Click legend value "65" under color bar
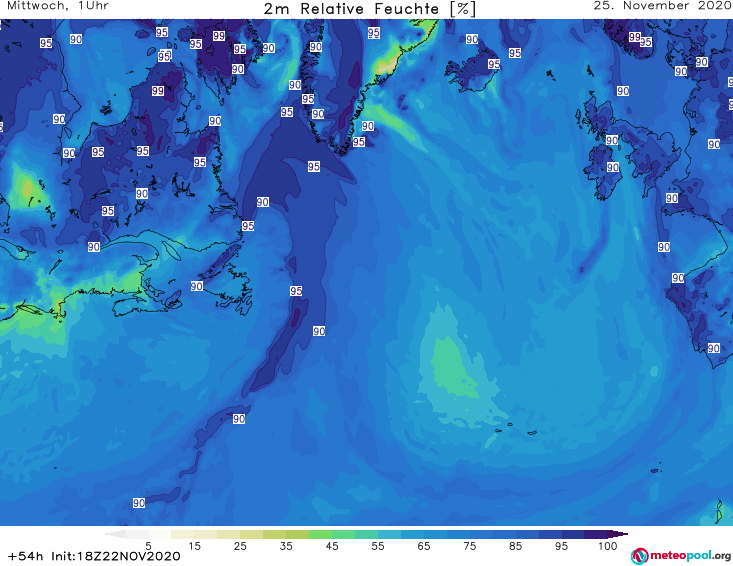Screen dimensions: 733x566 [424, 546]
